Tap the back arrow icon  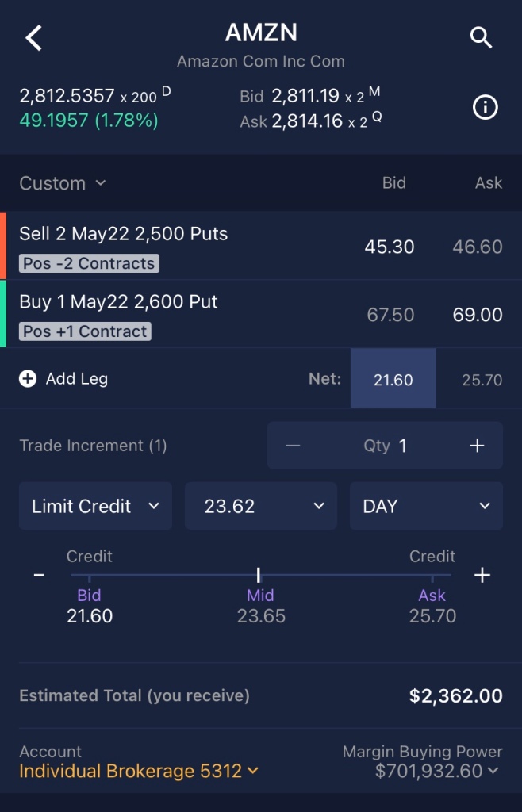pyautogui.click(x=33, y=37)
